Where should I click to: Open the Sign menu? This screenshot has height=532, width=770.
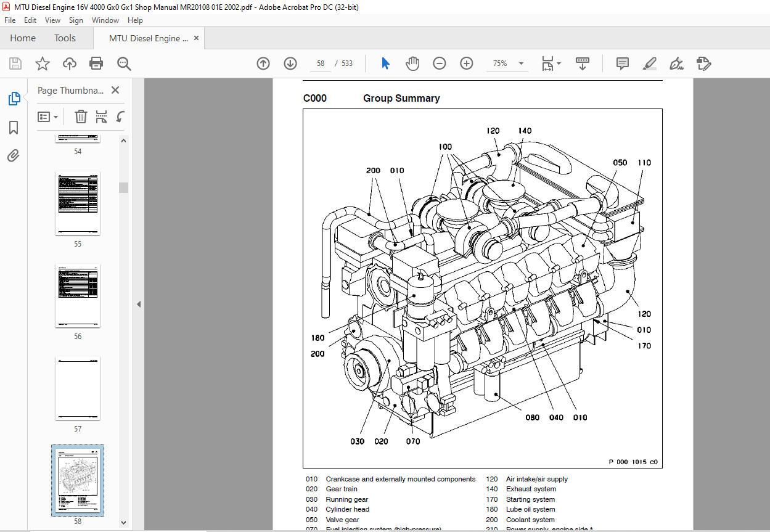[76, 20]
